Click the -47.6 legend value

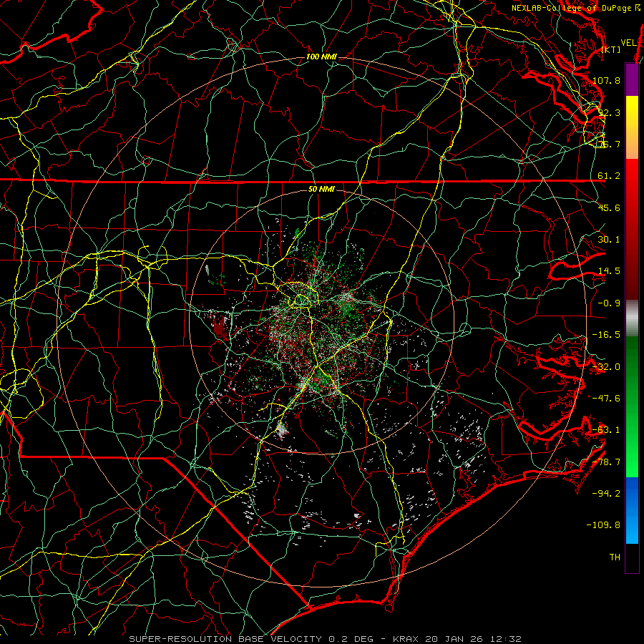606,399
